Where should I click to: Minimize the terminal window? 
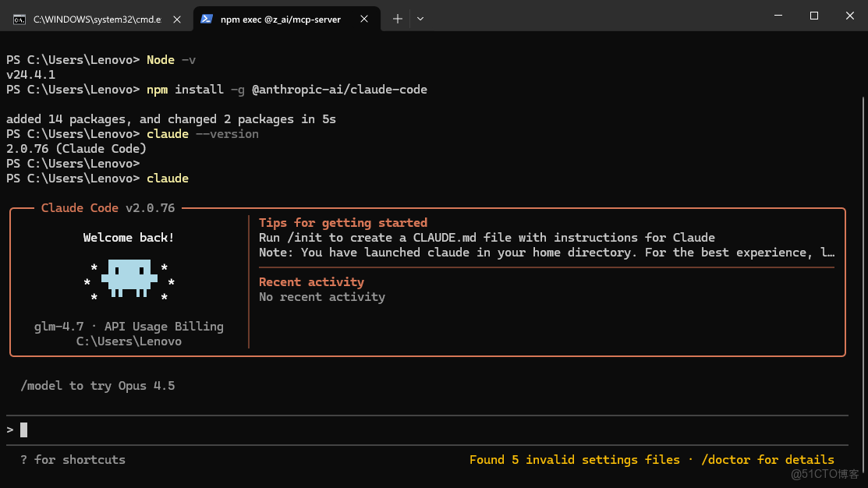coord(778,16)
